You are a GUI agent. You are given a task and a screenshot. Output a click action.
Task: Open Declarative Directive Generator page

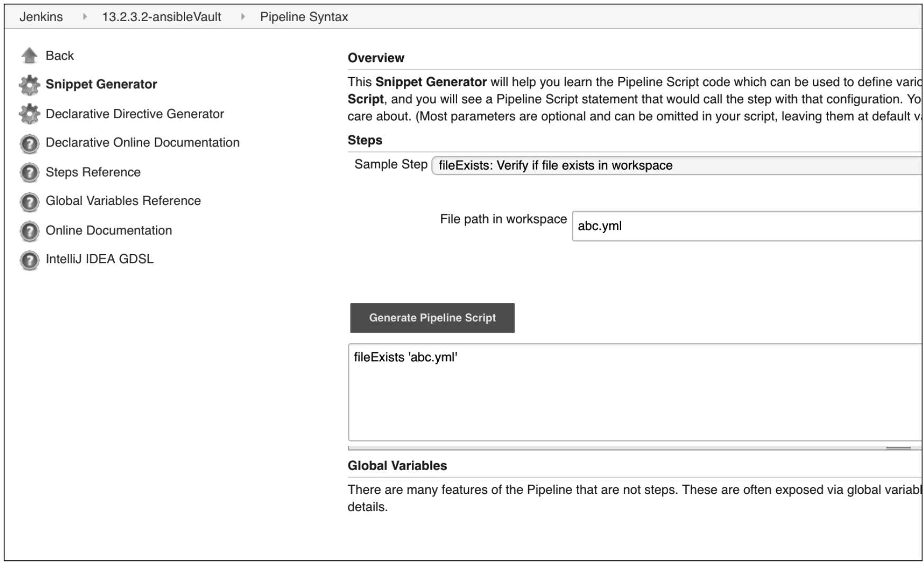point(135,114)
